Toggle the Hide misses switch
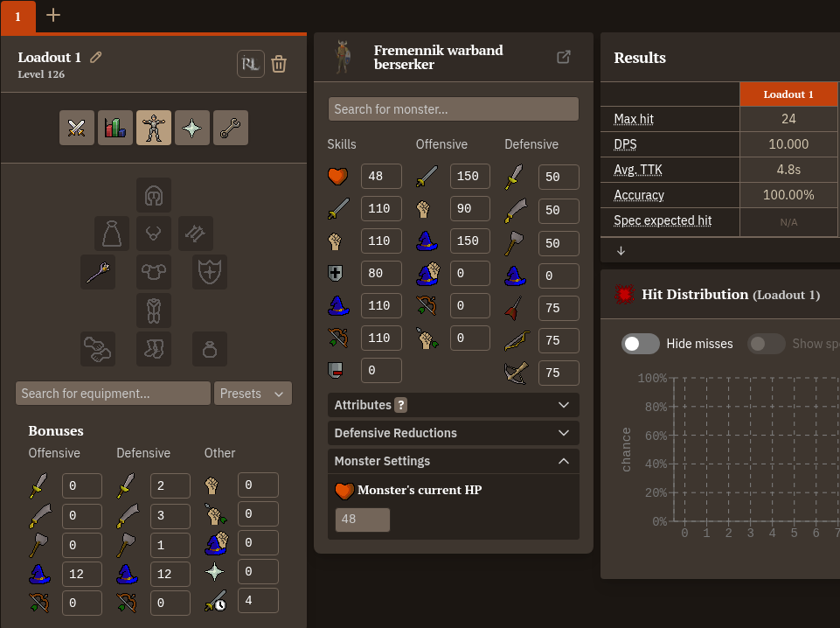The height and width of the screenshot is (628, 840). pos(641,344)
